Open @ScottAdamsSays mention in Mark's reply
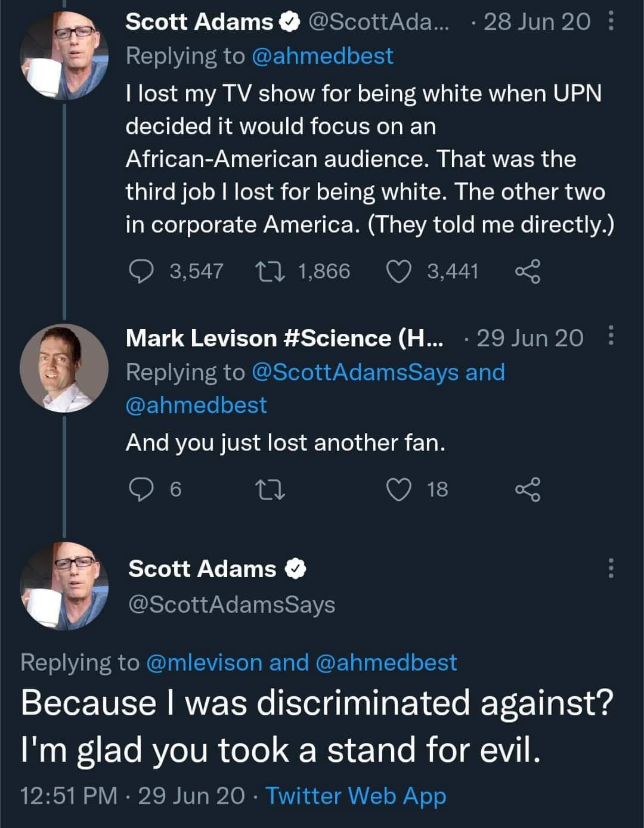This screenshot has width=644, height=828. pos(355,372)
